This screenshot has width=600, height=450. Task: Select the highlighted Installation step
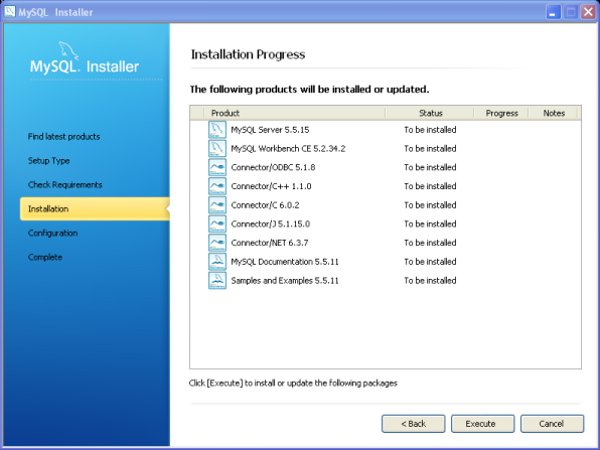[95, 209]
